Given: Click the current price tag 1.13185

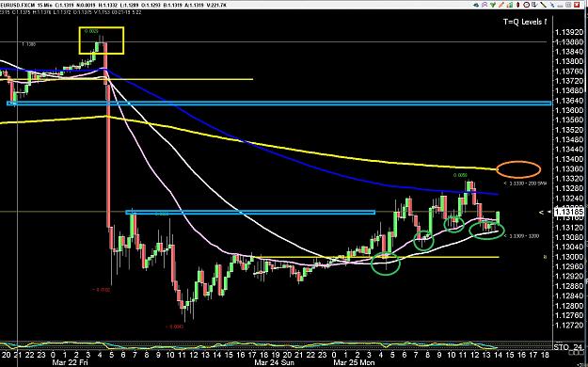Looking at the screenshot, I should tap(568, 212).
